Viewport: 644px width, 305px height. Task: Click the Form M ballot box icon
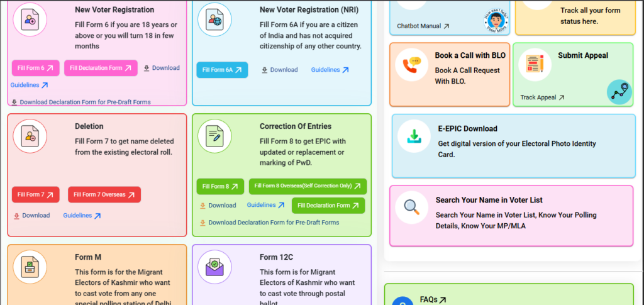click(x=30, y=267)
